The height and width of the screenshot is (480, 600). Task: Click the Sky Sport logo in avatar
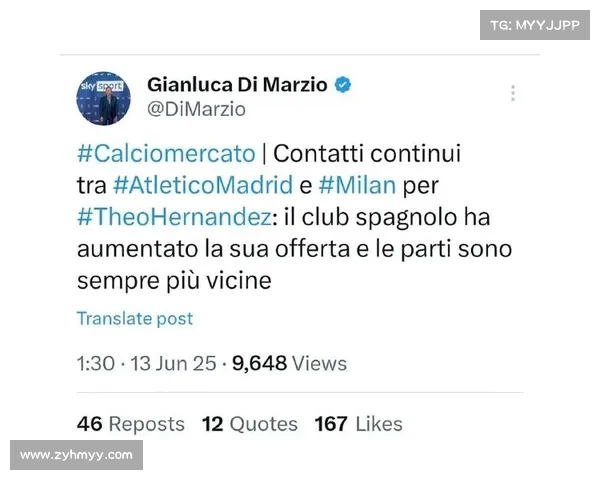tap(101, 86)
